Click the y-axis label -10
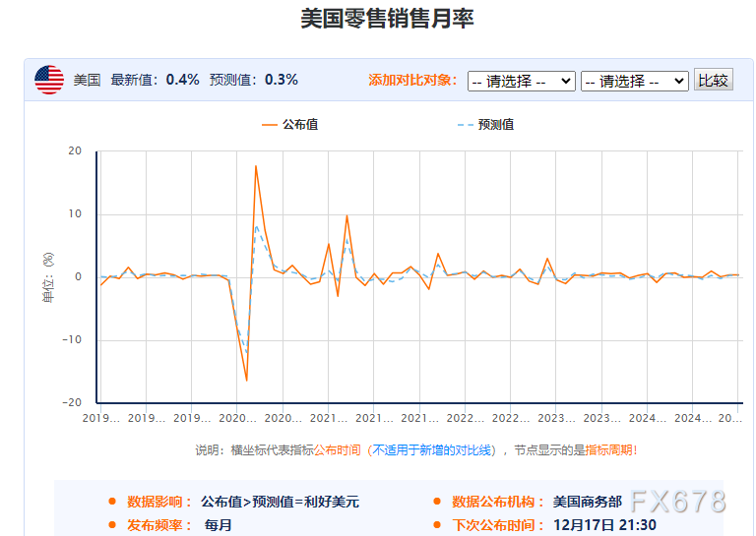The image size is (756, 536). [x=72, y=340]
